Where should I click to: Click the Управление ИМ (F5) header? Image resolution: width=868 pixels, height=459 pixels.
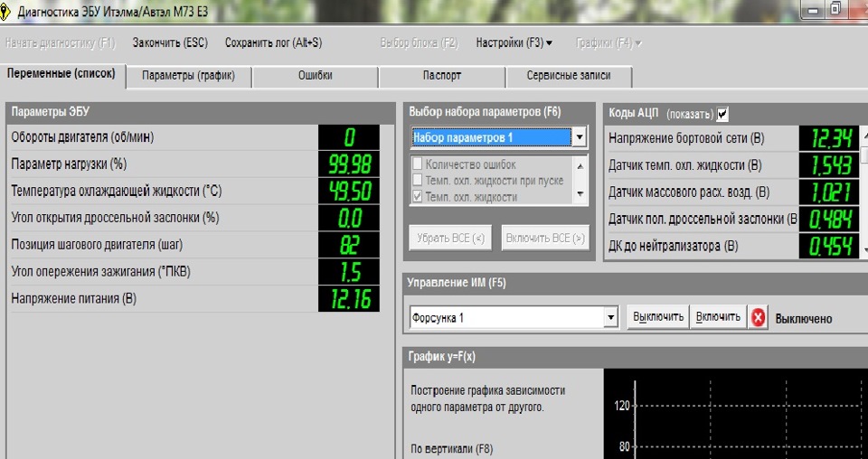[456, 283]
